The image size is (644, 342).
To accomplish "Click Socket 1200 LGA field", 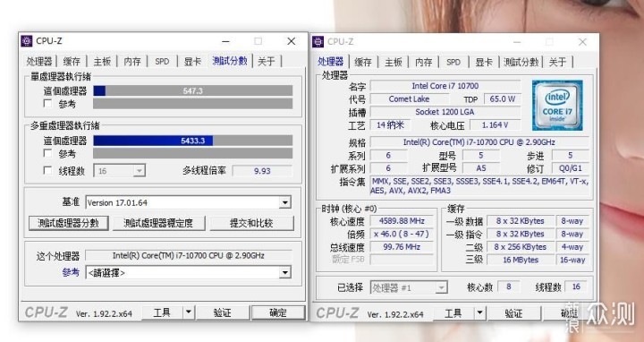I will 445,112.
